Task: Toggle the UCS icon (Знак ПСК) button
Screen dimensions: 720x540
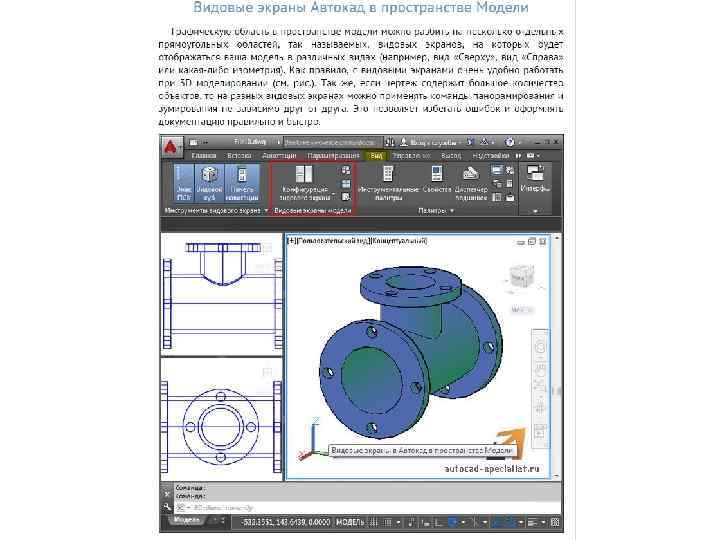Action: coord(184,183)
